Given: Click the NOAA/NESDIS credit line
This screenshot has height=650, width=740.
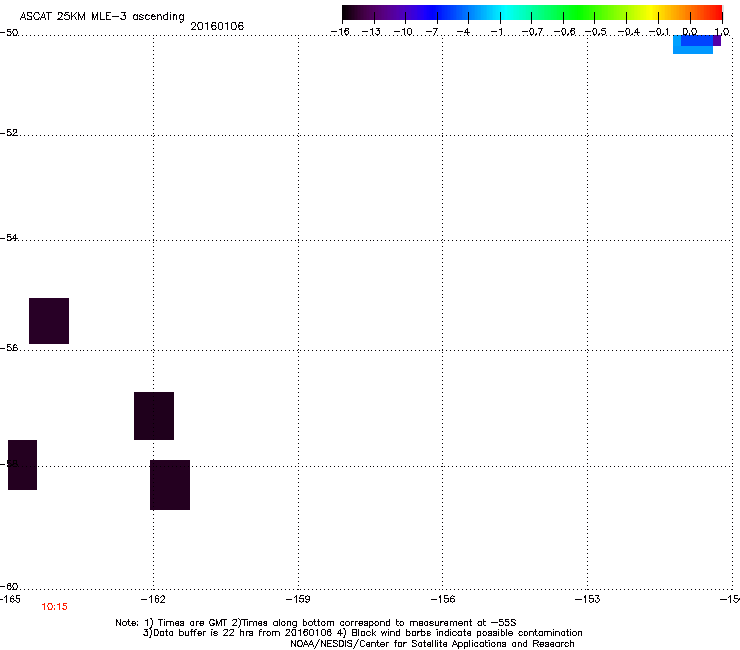Looking at the screenshot, I should (x=432, y=644).
